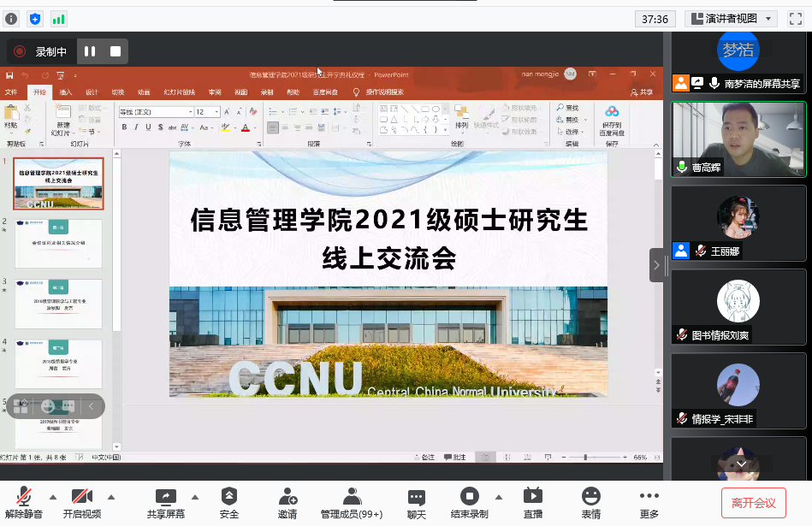Stop recording via 结束录制 button

469,497
